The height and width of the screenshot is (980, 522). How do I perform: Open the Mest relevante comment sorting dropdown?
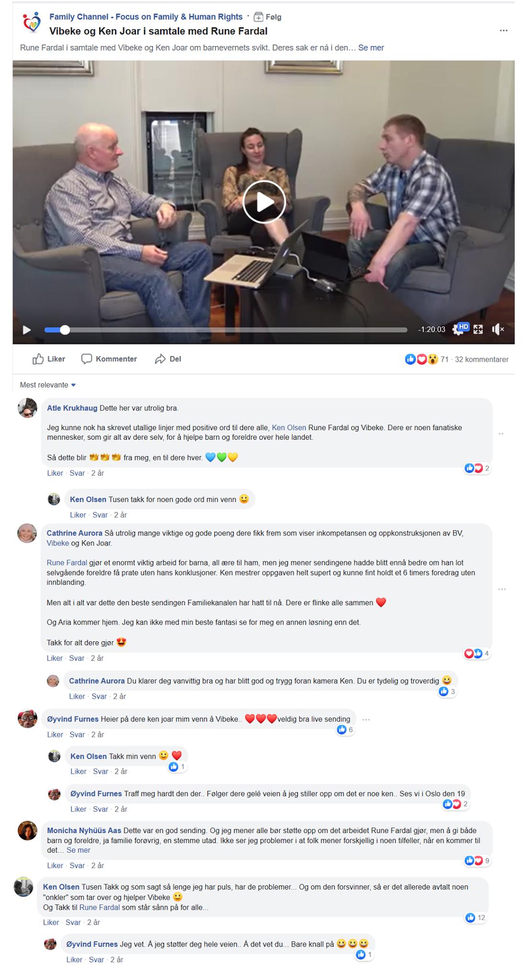48,385
